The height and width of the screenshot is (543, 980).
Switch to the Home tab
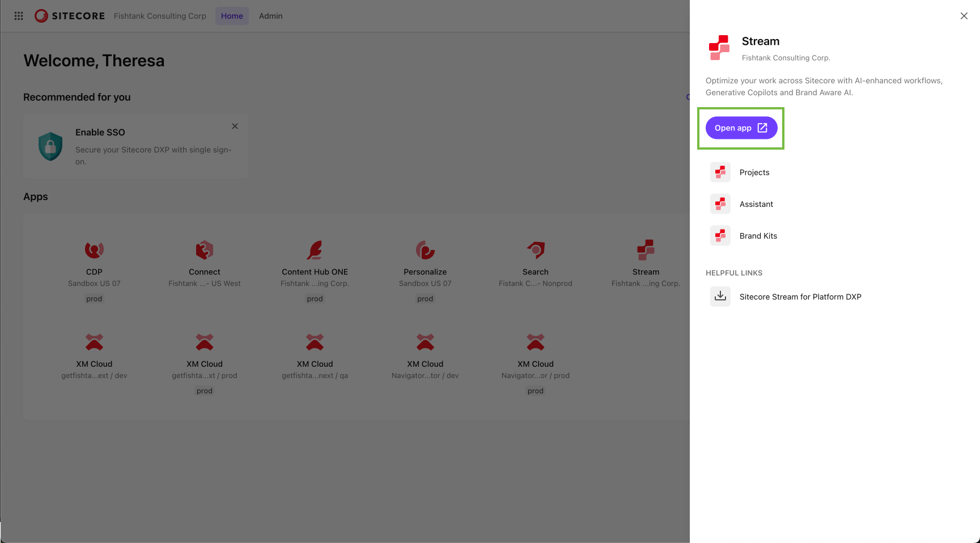click(232, 16)
